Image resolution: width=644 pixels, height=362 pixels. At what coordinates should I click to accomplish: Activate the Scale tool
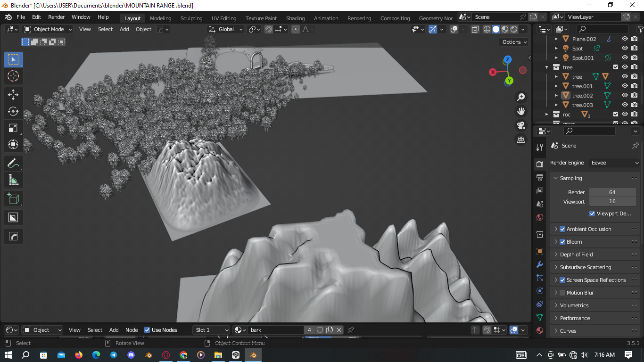(x=13, y=128)
